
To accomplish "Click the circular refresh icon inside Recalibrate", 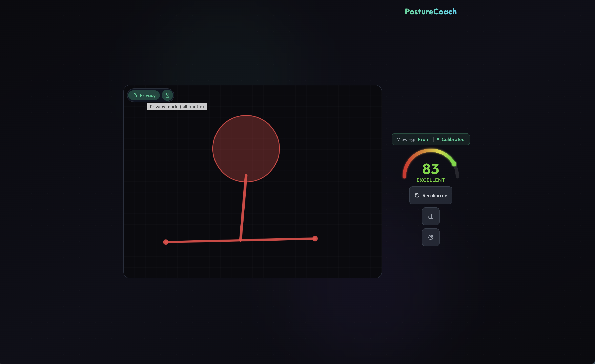I will [417, 195].
